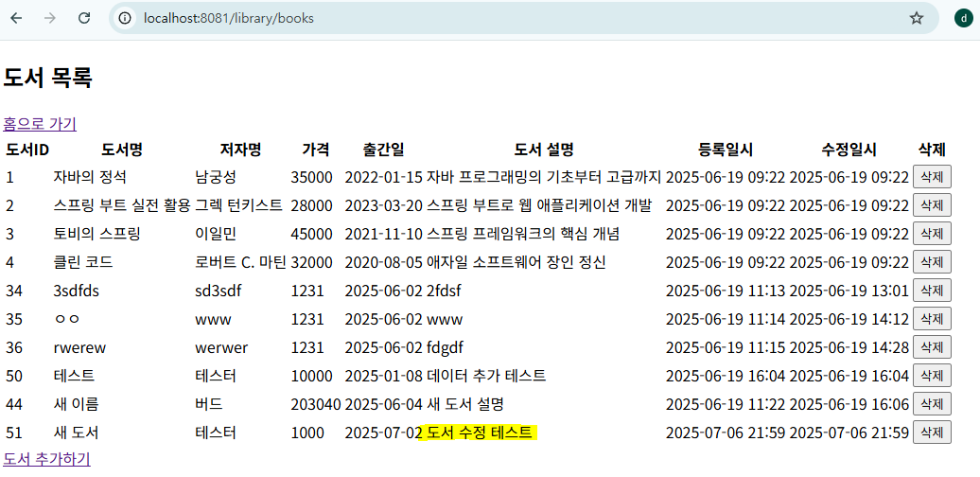Click the browser back arrow
Image resolution: width=980 pixels, height=477 pixels.
coord(16,18)
